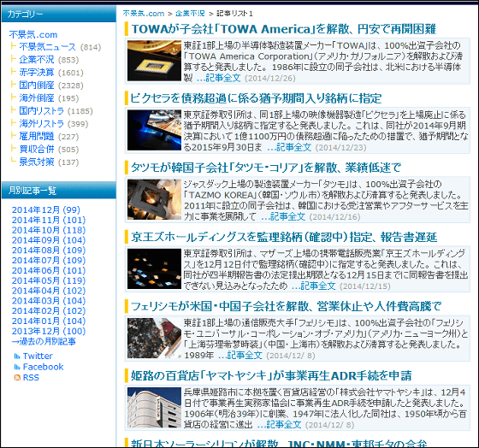Open 不景気.com sidebar category root link
479x448 pixels.
[33, 34]
